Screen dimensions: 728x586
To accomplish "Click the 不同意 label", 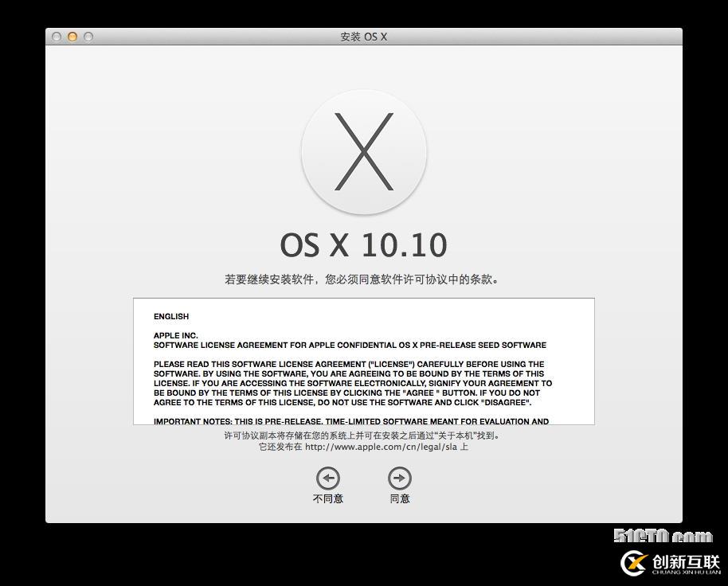I will 328,498.
